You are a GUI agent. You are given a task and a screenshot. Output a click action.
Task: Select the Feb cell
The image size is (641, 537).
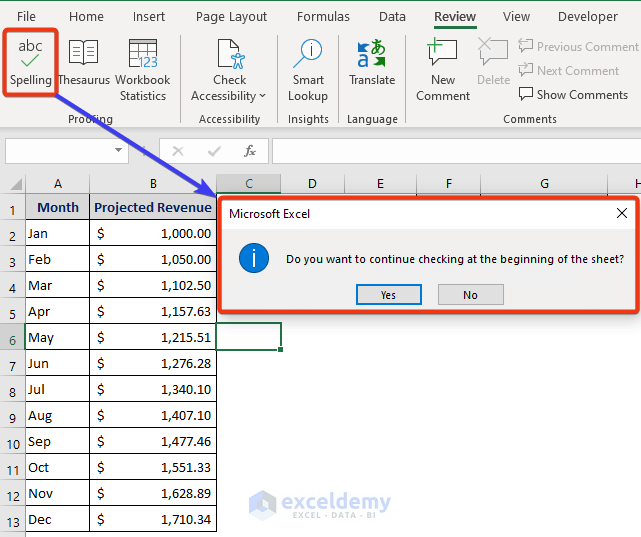(x=58, y=259)
